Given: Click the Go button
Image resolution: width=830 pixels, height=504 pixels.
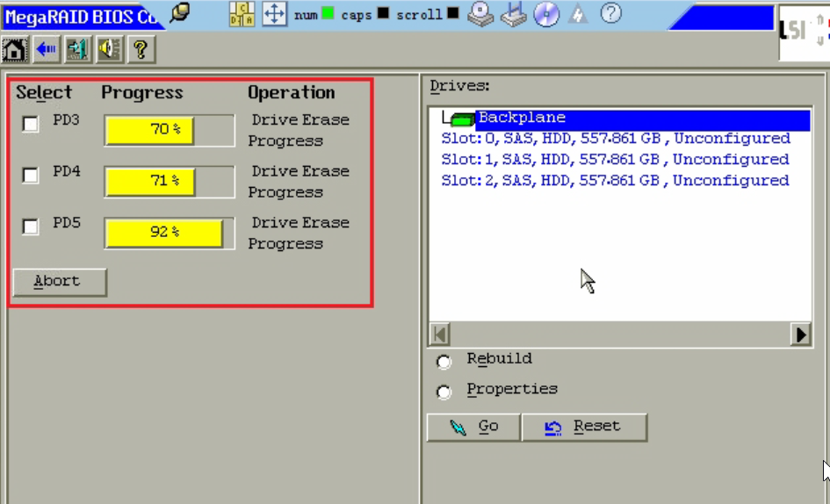Looking at the screenshot, I should tap(473, 428).
